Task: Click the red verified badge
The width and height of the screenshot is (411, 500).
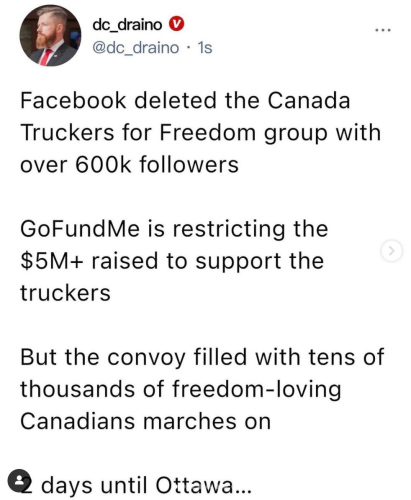Action: point(176,24)
